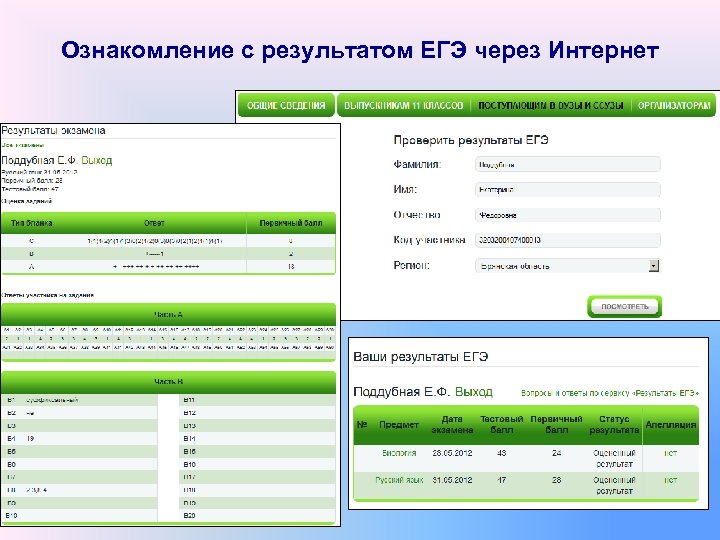This screenshot has width=720, height=540.
Task: Open the Регион dropdown list
Action: 568,265
